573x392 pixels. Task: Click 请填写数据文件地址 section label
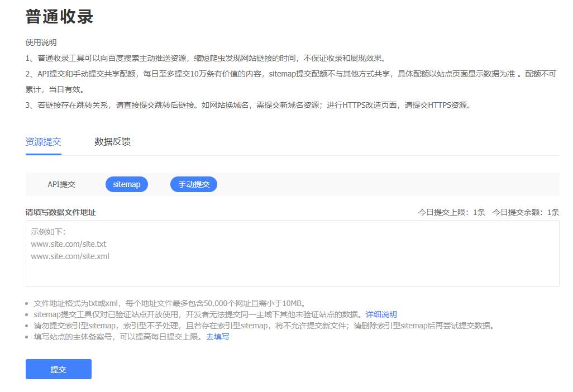click(60, 212)
